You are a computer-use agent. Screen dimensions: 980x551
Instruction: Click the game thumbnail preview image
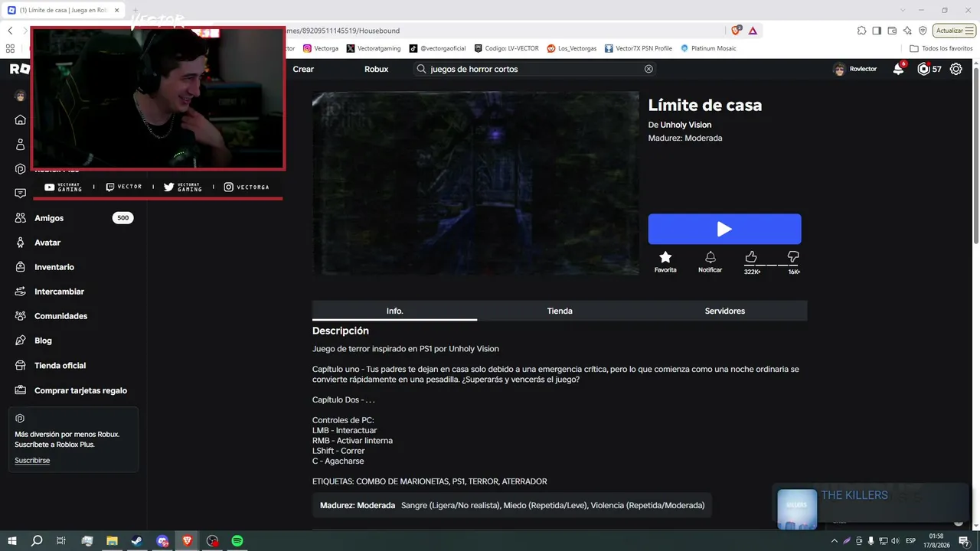[475, 184]
